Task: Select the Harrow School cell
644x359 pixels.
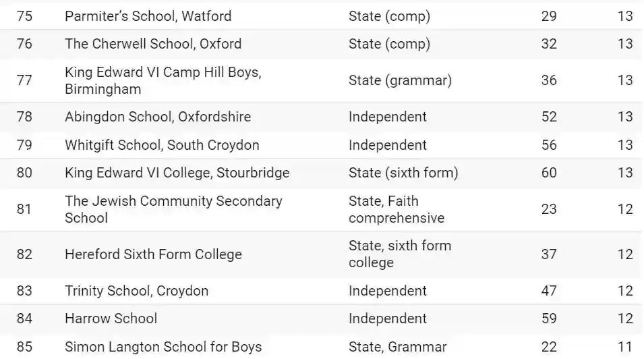Action: [x=111, y=319]
